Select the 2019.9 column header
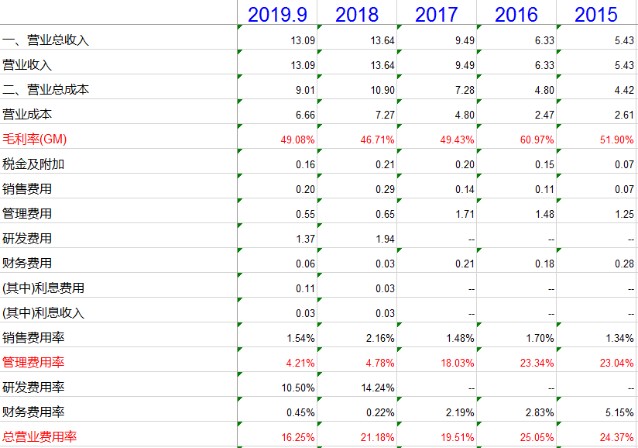 click(x=277, y=14)
